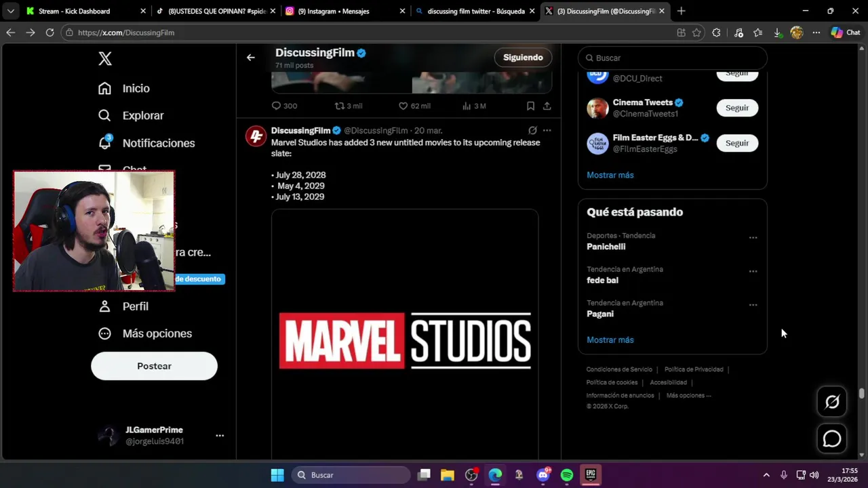The image size is (868, 488).
Task: Open the Windows Start menu
Action: (277, 475)
